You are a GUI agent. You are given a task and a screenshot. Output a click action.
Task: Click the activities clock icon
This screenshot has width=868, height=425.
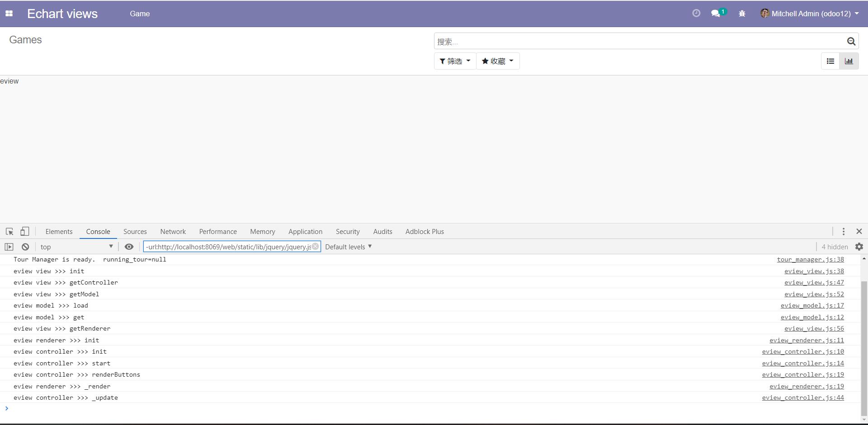click(x=696, y=14)
